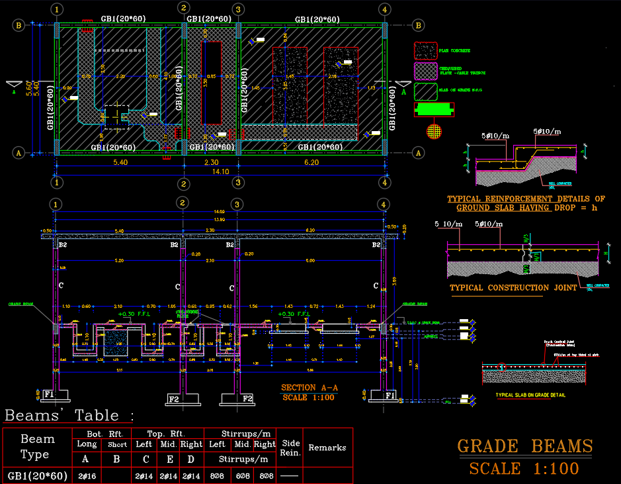This screenshot has width=621, height=484.
Task: Click the Beams' Table heading
Action: 69,415
